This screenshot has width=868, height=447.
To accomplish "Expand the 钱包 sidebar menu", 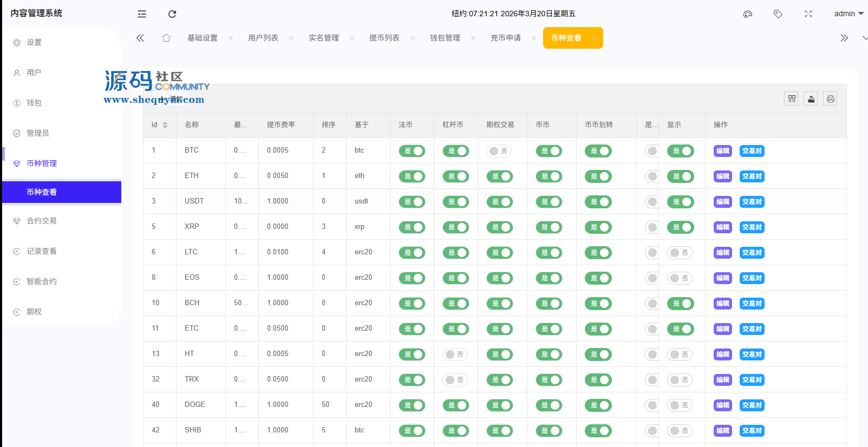I will (34, 103).
